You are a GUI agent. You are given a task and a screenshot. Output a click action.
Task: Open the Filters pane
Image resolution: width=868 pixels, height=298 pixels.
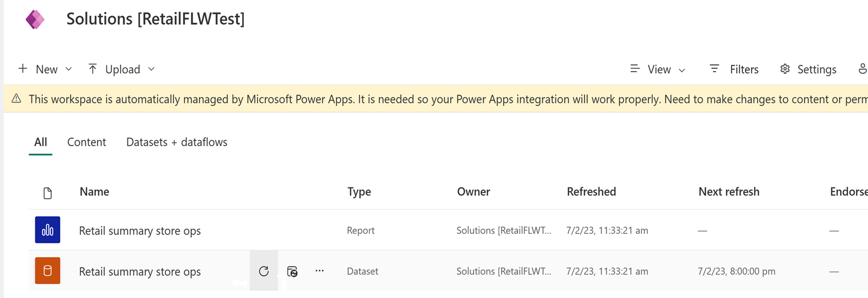pos(734,69)
